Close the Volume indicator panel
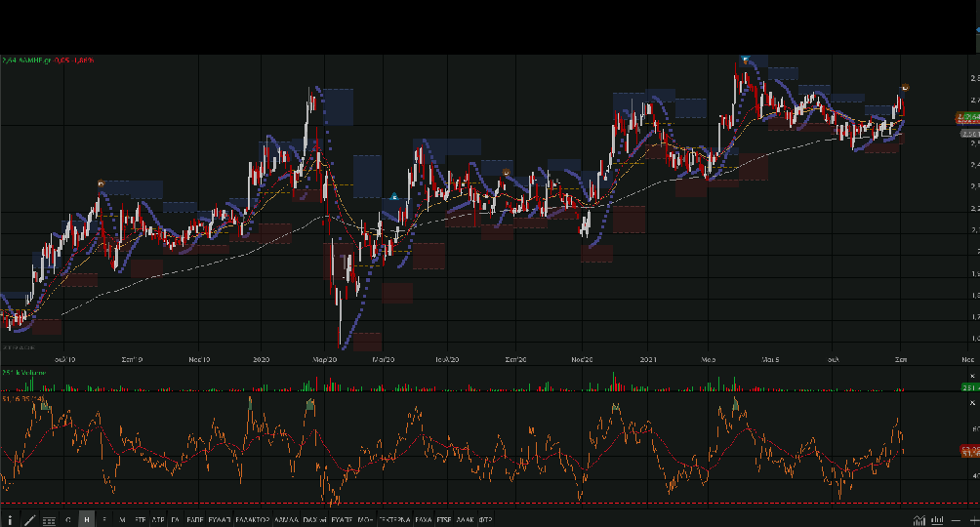Screen dimensions: 980x527 (972, 376)
